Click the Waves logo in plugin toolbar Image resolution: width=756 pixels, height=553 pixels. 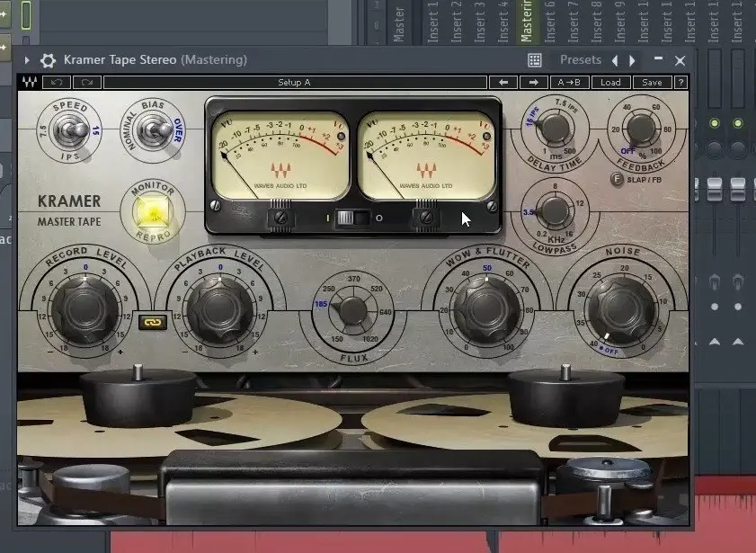[30, 83]
